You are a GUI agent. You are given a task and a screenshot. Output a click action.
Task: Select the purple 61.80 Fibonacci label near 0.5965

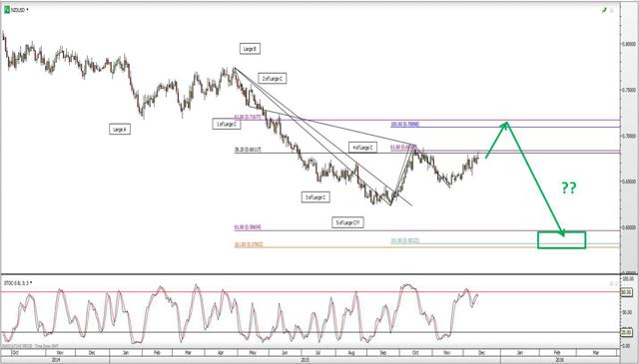(248, 227)
